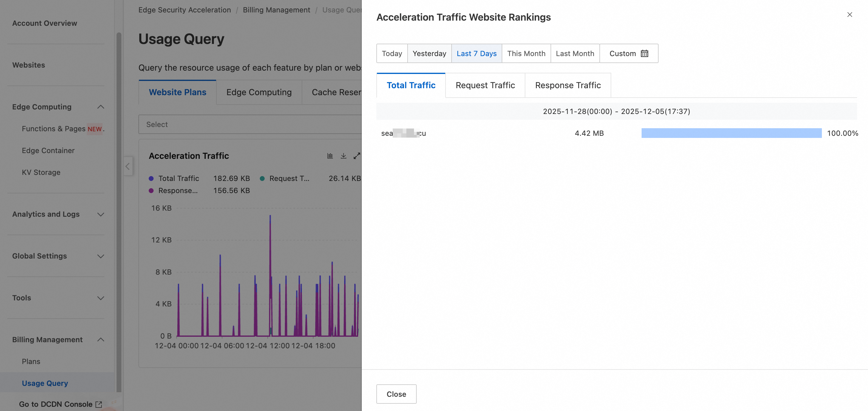
Task: Expand Analytics and Logs section
Action: point(100,214)
